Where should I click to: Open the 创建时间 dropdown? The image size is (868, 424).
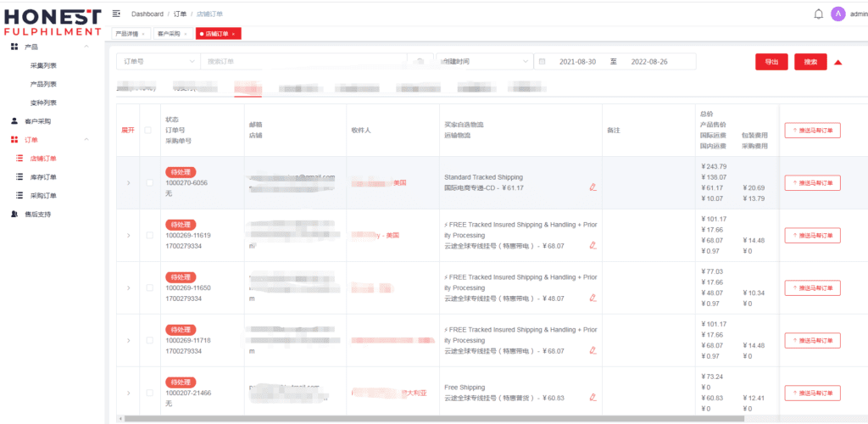point(481,62)
